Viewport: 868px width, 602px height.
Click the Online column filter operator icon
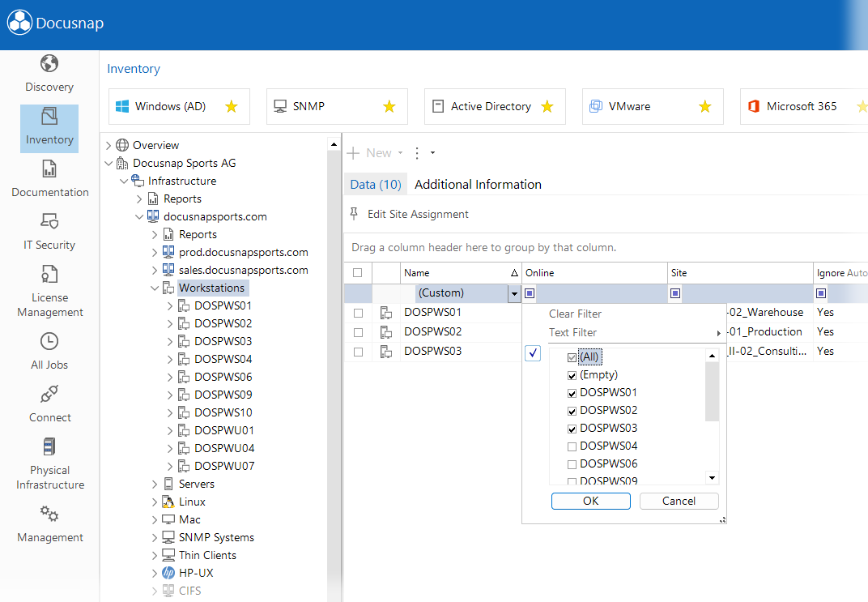tap(530, 293)
